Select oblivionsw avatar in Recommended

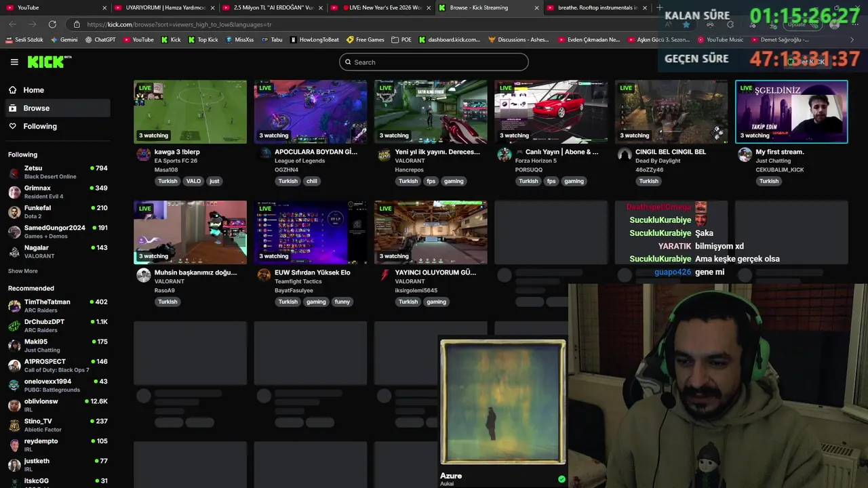tap(14, 405)
